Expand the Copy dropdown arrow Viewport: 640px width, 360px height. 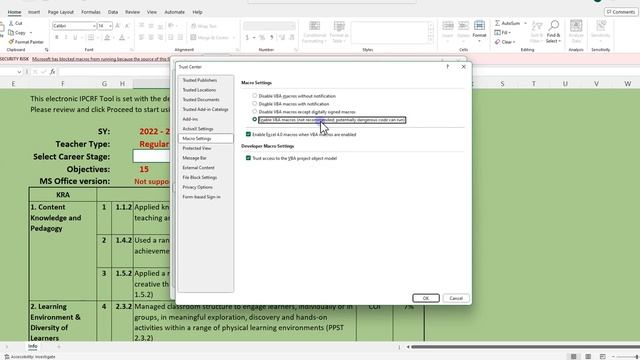pos(31,33)
